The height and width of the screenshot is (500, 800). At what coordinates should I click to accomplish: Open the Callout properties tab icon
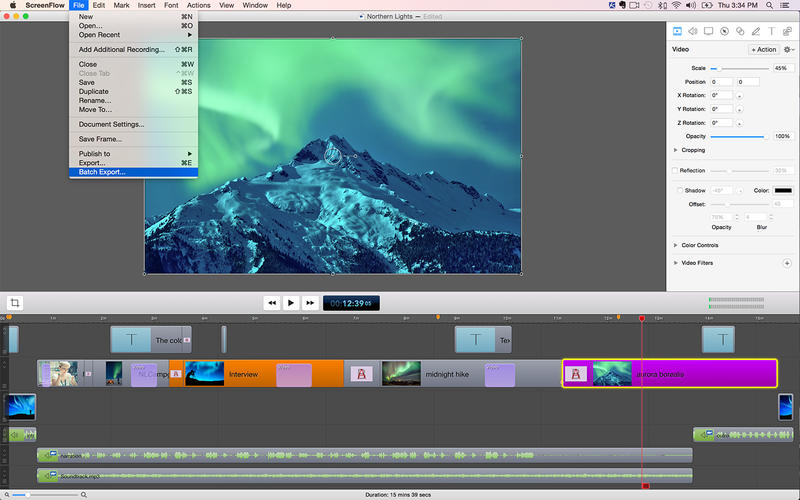[725, 31]
